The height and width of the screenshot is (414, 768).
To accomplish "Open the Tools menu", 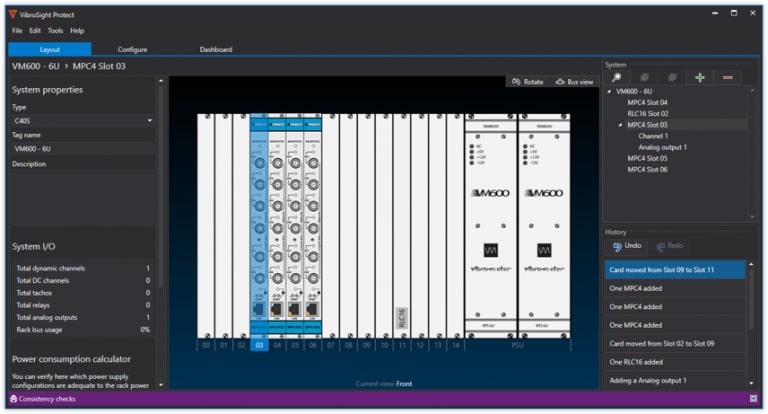I will click(55, 31).
